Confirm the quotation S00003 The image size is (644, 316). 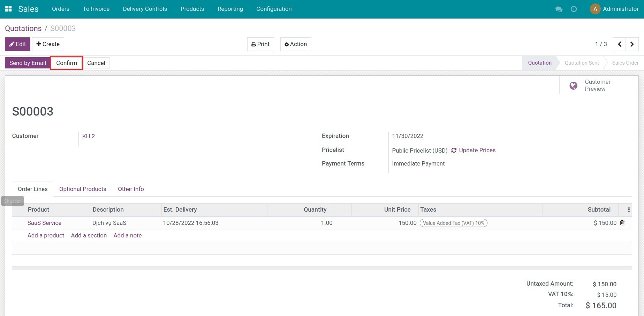coord(66,63)
